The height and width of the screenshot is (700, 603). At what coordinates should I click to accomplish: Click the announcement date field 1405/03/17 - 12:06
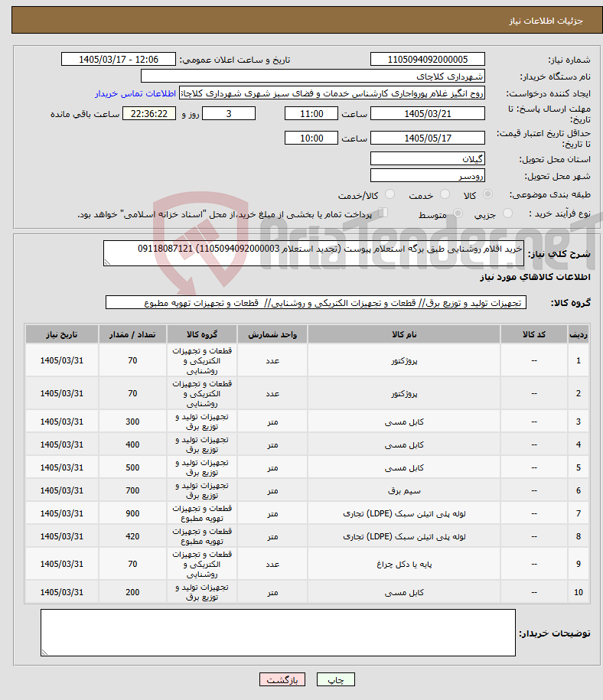click(x=119, y=60)
